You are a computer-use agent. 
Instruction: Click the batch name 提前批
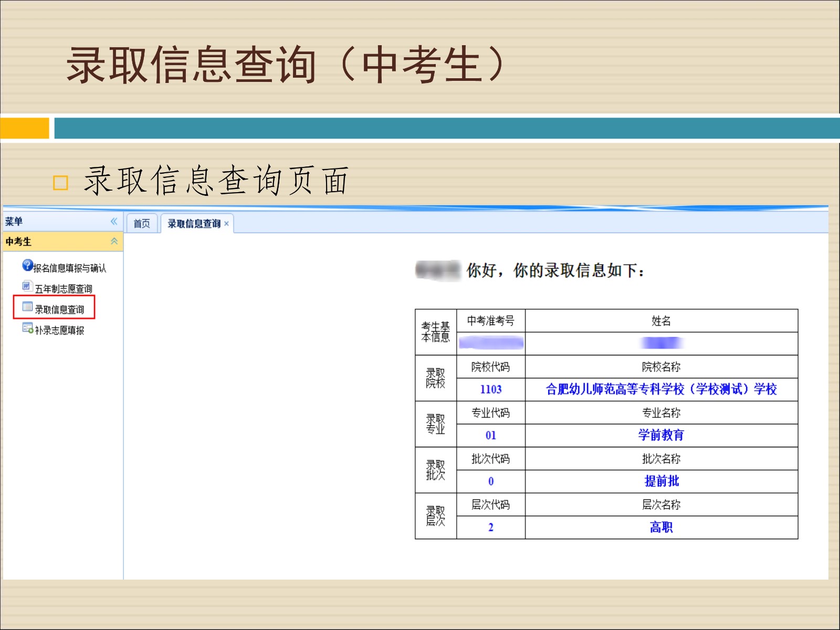click(x=661, y=481)
